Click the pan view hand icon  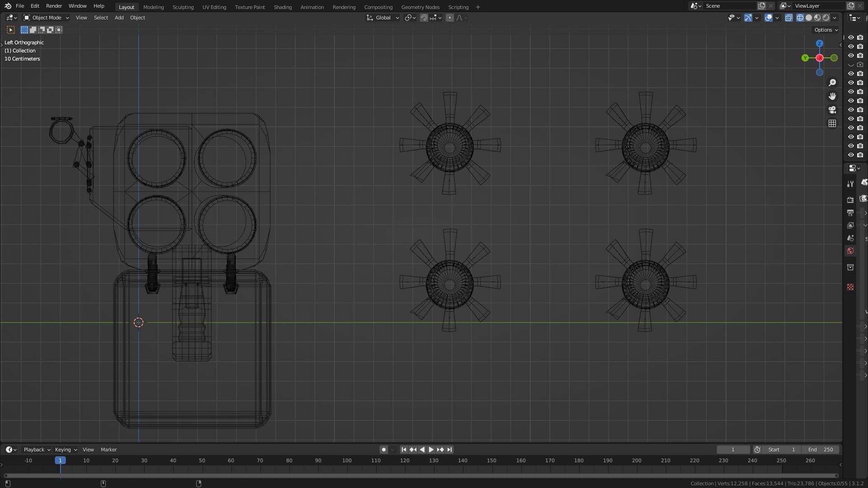coord(832,96)
